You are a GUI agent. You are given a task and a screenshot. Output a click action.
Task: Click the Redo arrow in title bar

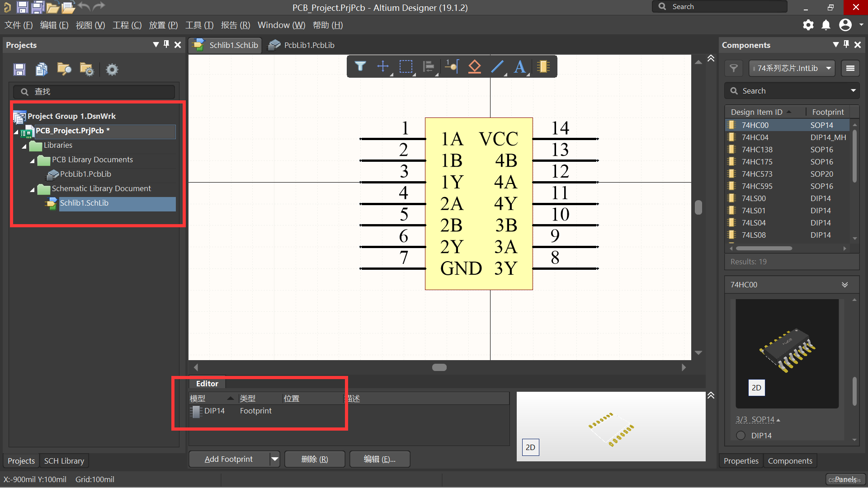pos(99,6)
